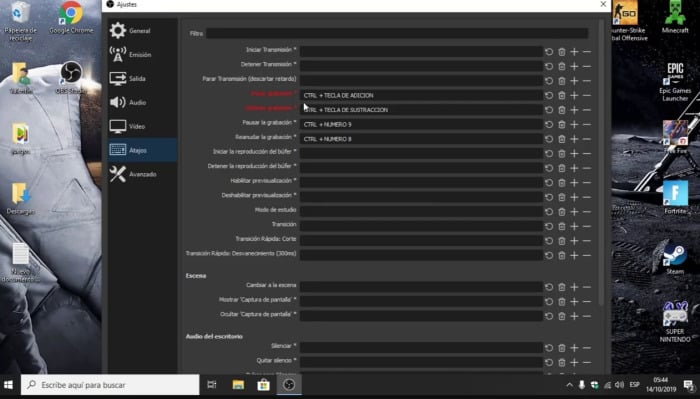The image size is (700, 399).
Task: Clear the Reanudar la grabación hotkey
Action: (562, 139)
